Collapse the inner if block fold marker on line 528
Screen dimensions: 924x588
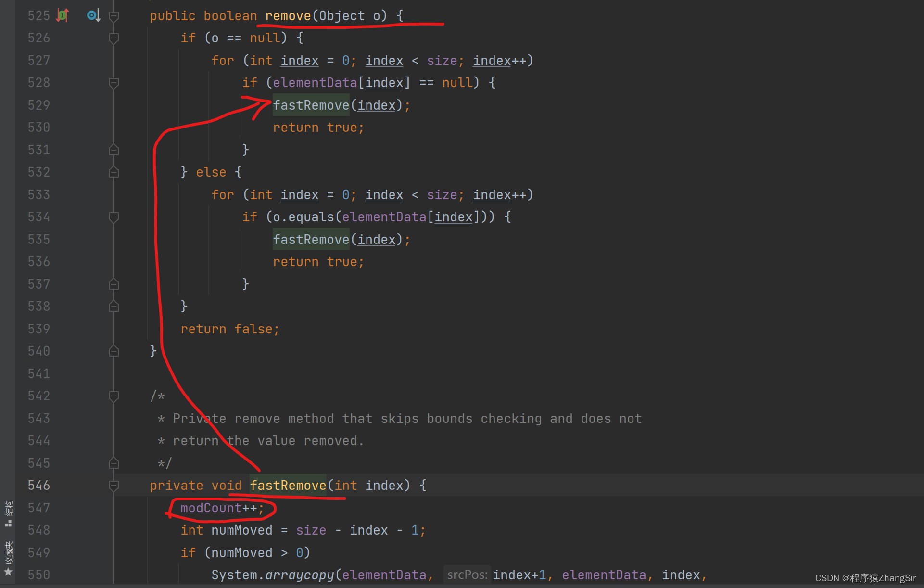point(114,82)
